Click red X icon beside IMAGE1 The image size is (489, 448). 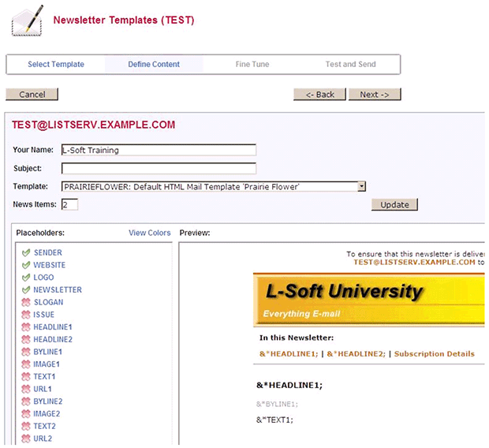click(26, 364)
